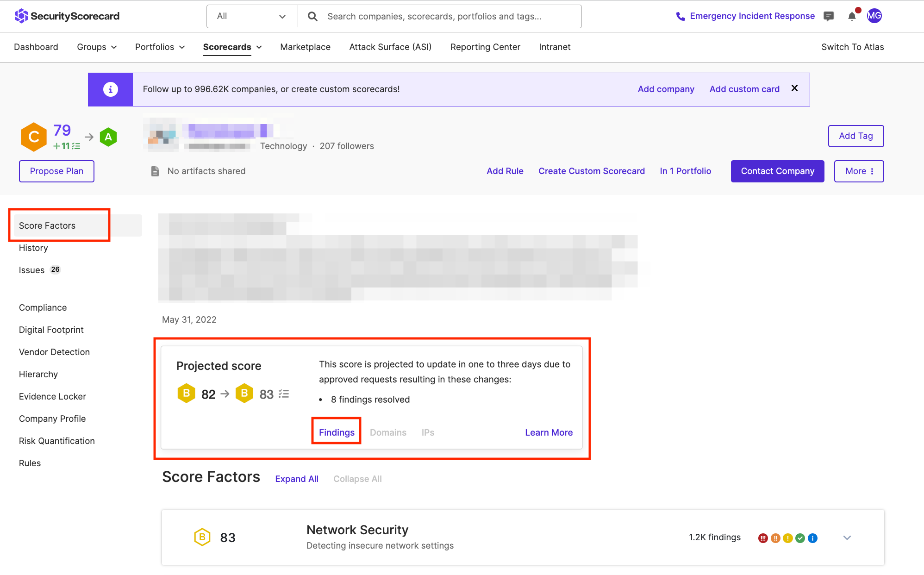The image size is (924, 575).
Task: Dismiss the follow-up banner
Action: coord(794,88)
